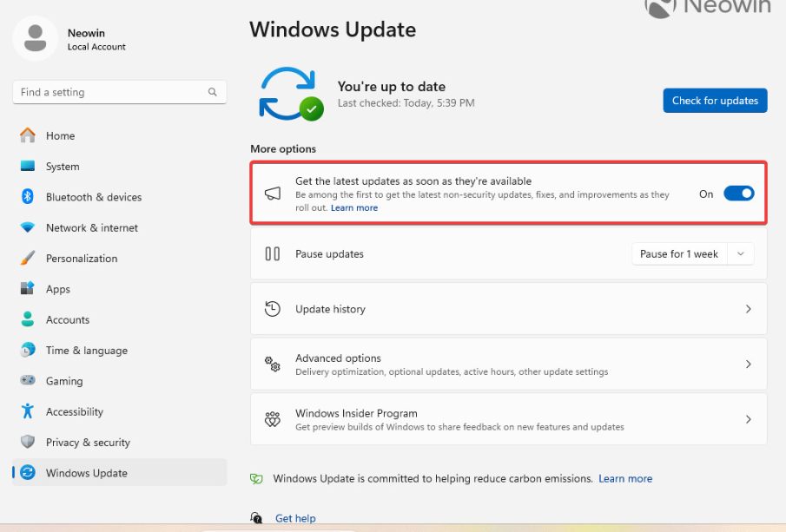
Task: Click the Update history clock icon
Action: [273, 309]
